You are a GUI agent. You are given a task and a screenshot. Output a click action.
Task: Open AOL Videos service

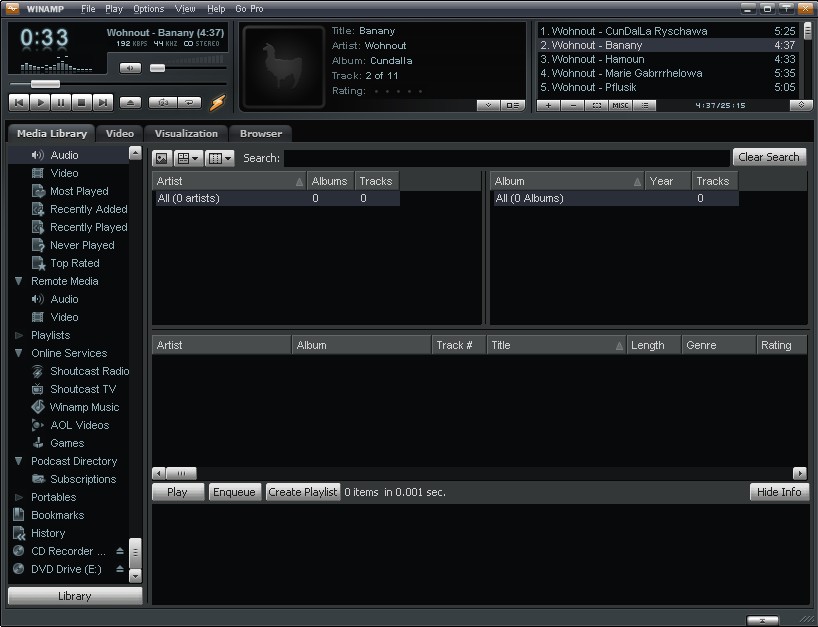click(x=70, y=425)
